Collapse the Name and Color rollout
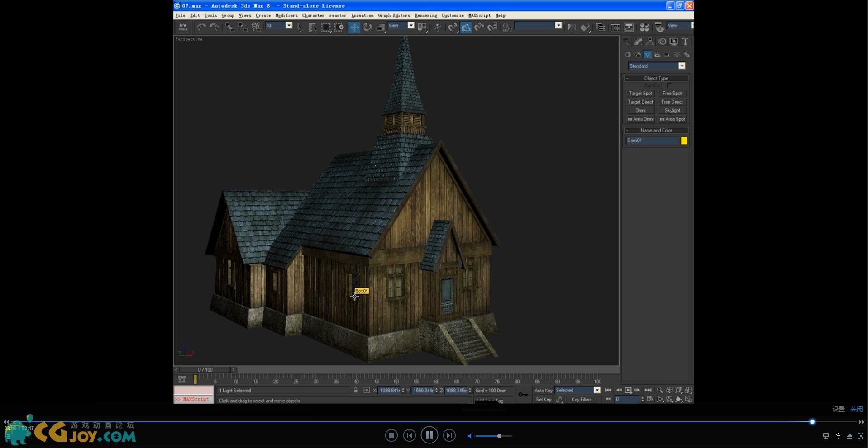Screen dimensions: 868x448 tap(656, 130)
